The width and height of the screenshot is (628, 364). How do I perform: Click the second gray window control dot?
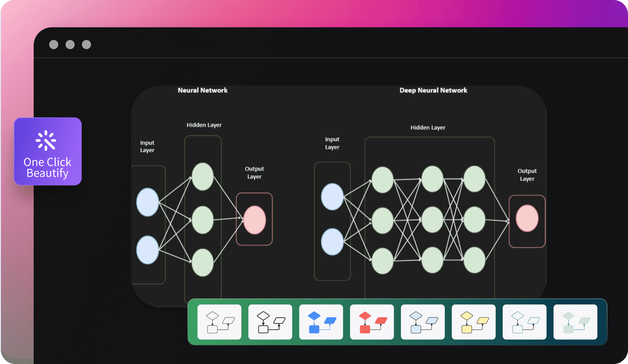click(70, 45)
